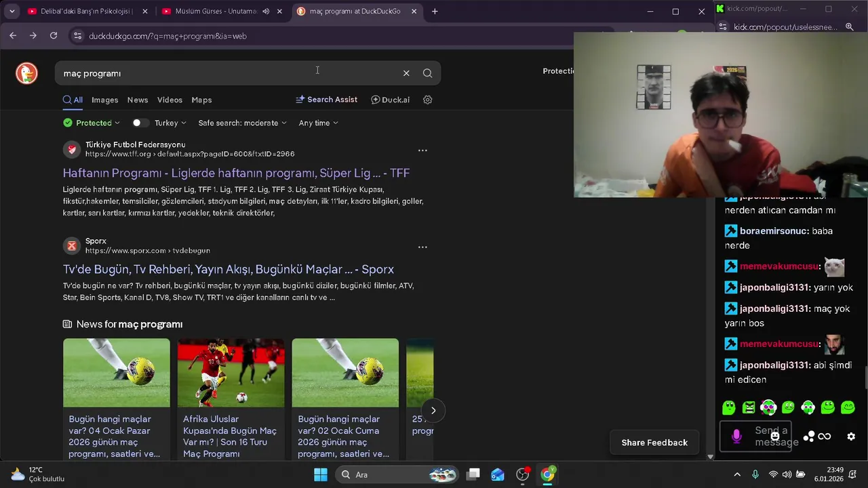
Task: Open Windows Start menu
Action: point(321,474)
